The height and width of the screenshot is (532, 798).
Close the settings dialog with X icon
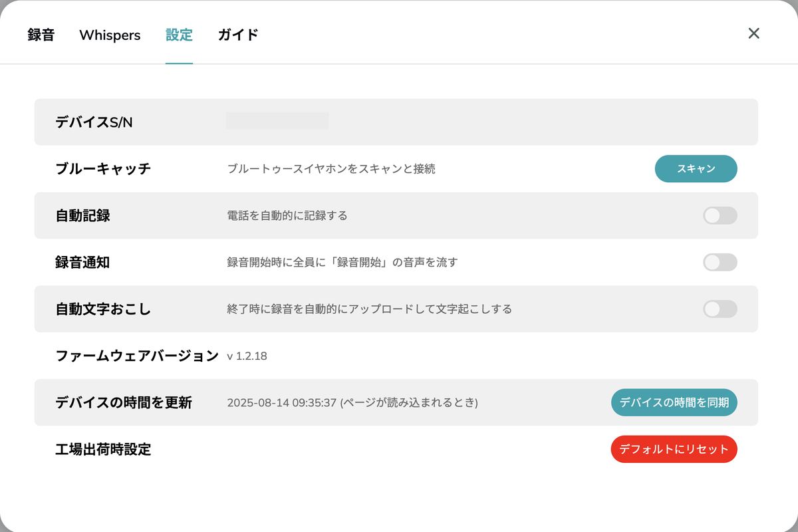(x=753, y=33)
